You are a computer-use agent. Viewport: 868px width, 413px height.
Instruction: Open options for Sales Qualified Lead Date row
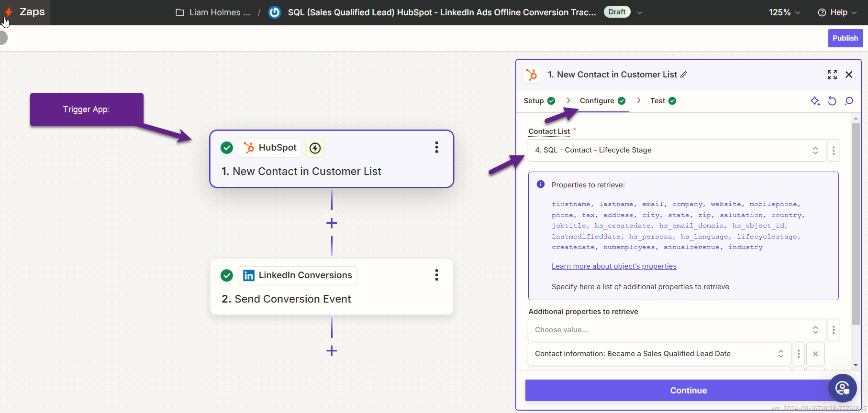pos(799,354)
